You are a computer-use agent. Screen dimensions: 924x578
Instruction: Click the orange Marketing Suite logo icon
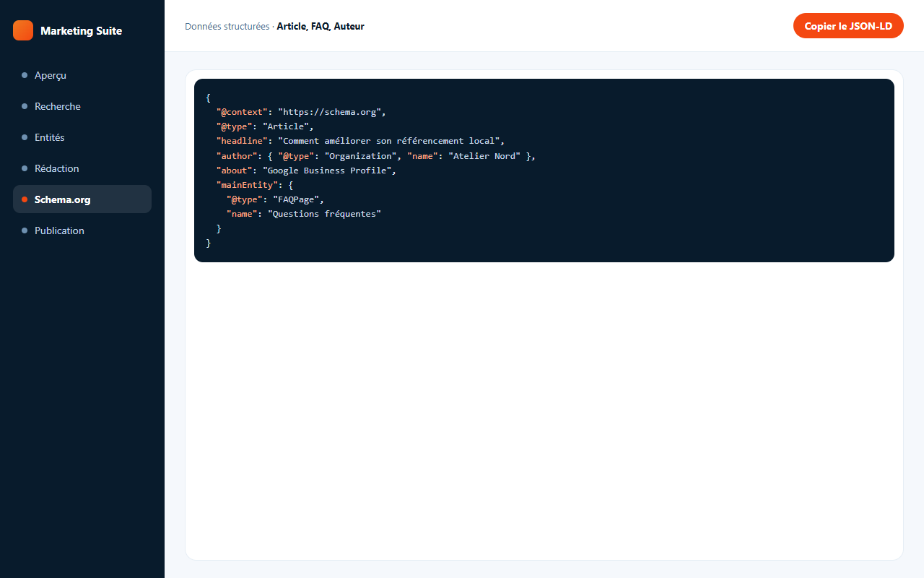pyautogui.click(x=23, y=30)
